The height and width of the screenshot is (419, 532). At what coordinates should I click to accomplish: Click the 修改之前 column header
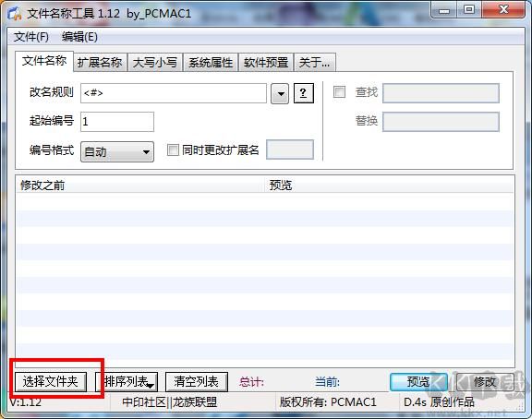click(139, 186)
